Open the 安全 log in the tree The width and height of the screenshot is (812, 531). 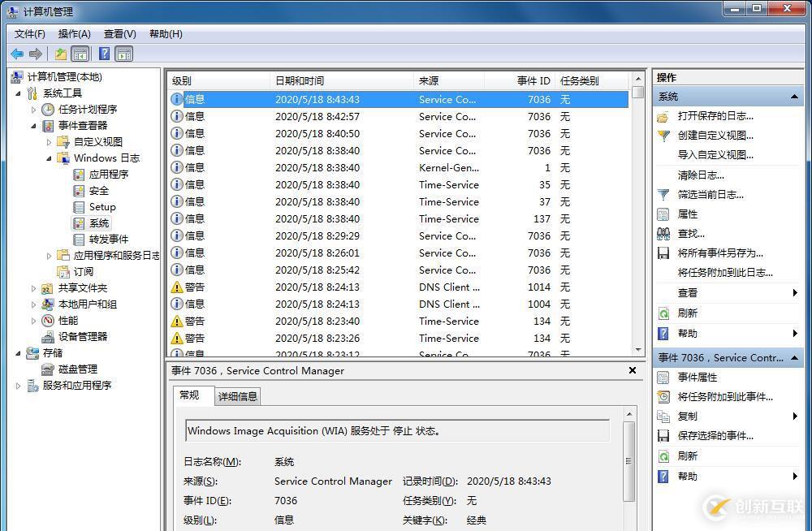click(x=98, y=191)
